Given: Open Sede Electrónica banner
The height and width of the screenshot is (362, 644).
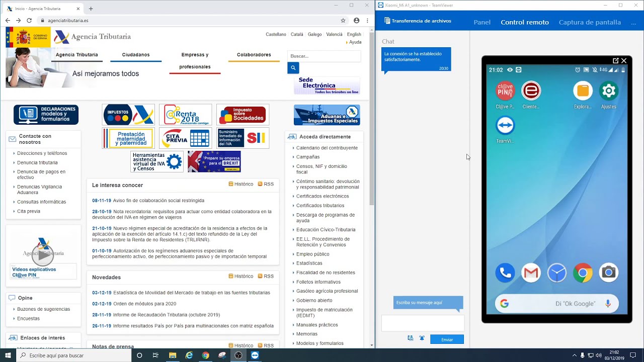Looking at the screenshot, I should (x=327, y=85).
